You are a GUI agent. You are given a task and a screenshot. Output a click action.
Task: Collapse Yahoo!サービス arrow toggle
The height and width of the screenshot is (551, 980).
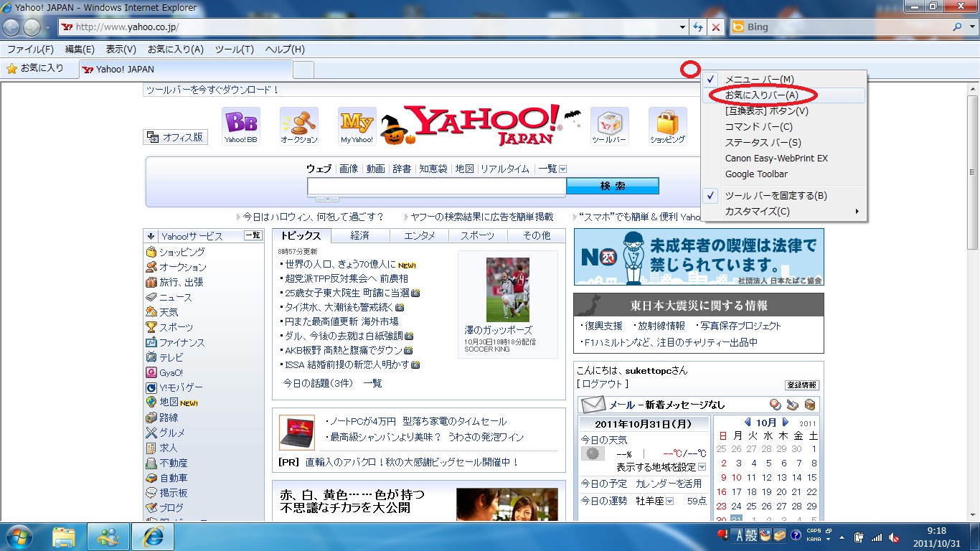tap(151, 236)
